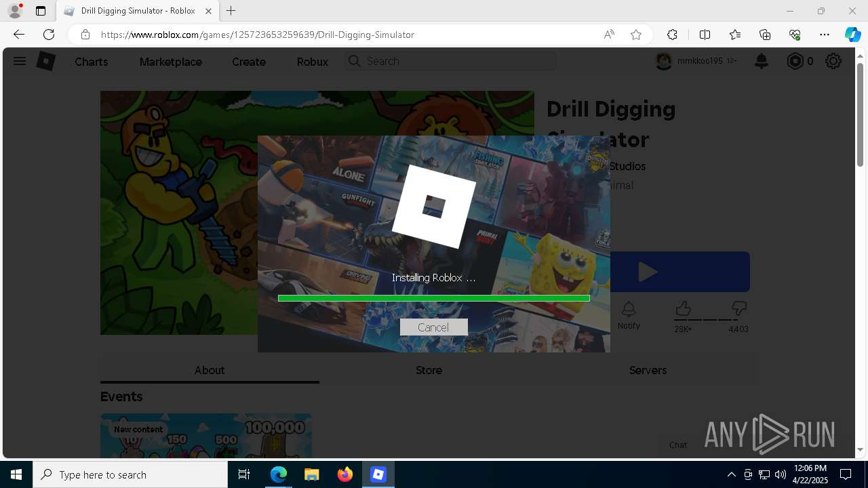The height and width of the screenshot is (488, 868).
Task: Close the Drill Digging Simulator tab
Action: pos(209,11)
